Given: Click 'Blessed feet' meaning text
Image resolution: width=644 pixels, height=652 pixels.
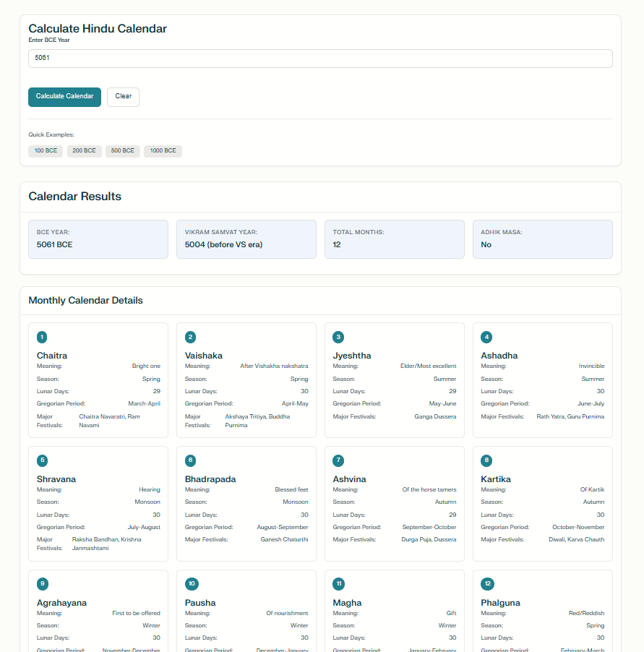Looking at the screenshot, I should [x=291, y=489].
